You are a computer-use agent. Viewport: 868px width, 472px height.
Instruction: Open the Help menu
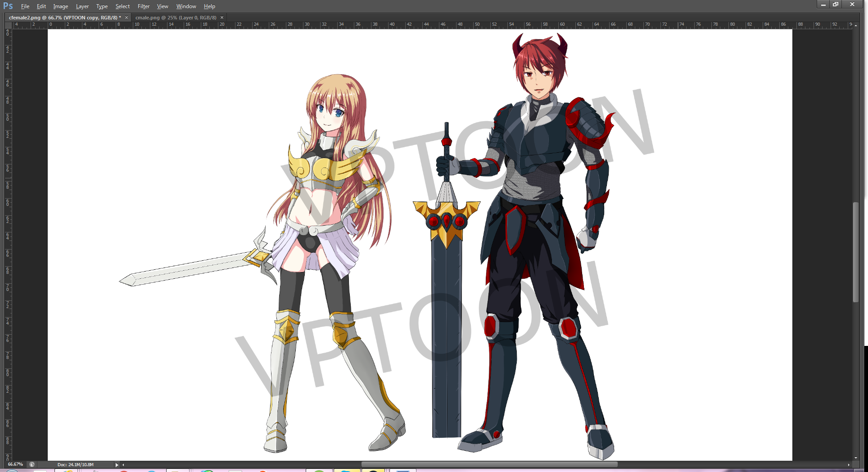pyautogui.click(x=209, y=6)
